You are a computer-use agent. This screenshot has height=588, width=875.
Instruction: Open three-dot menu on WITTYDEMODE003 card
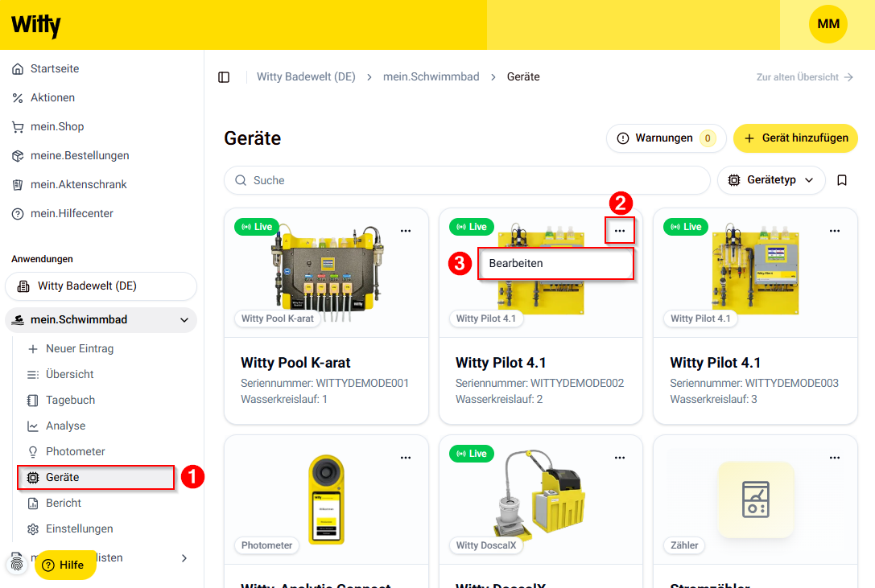click(x=835, y=231)
